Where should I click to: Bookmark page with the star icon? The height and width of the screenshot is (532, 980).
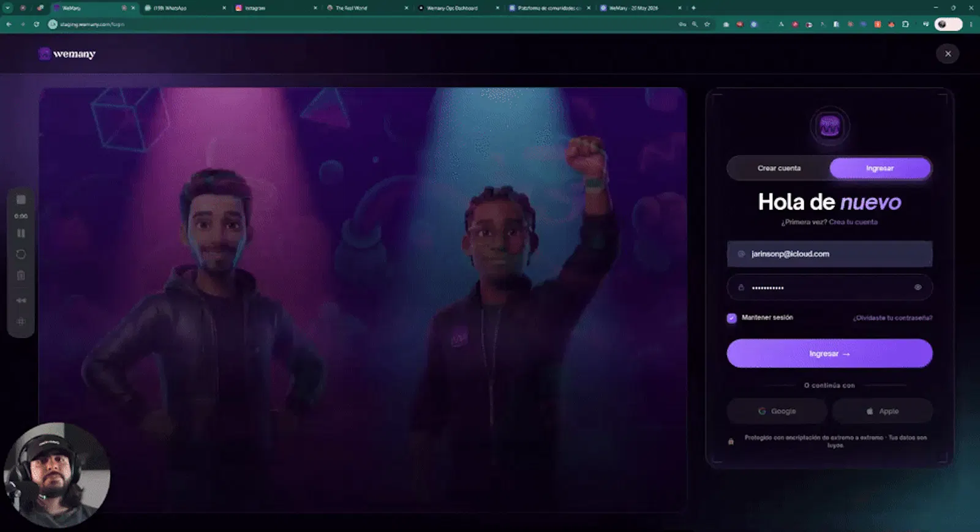point(707,24)
